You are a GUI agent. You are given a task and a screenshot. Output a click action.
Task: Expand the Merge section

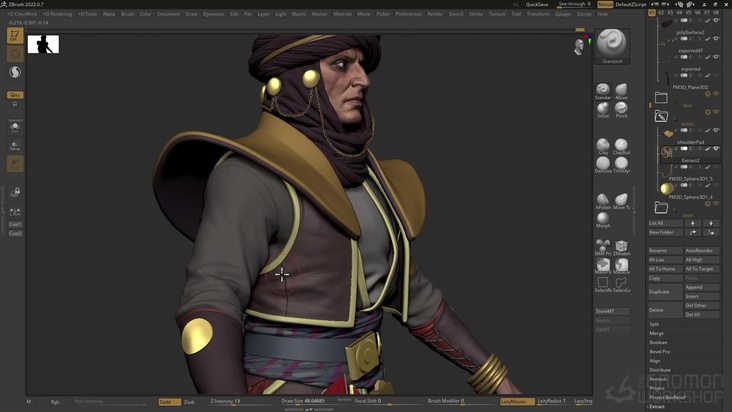656,333
